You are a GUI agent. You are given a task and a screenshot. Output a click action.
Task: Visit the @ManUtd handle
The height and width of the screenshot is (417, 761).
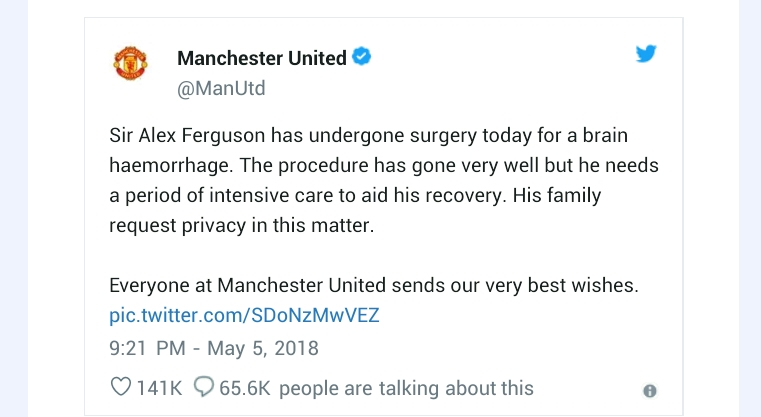coord(220,88)
